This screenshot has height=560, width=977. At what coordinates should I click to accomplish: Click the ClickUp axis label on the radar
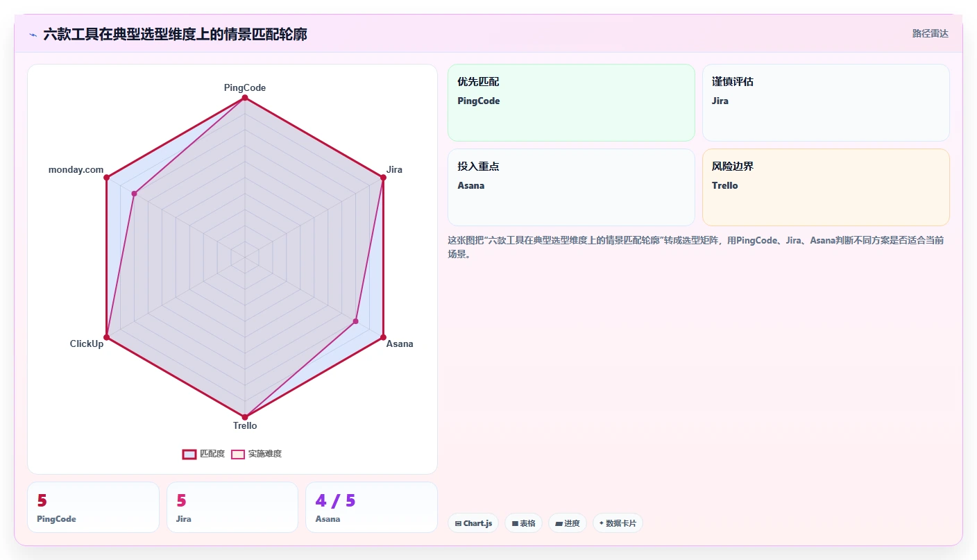click(x=87, y=343)
